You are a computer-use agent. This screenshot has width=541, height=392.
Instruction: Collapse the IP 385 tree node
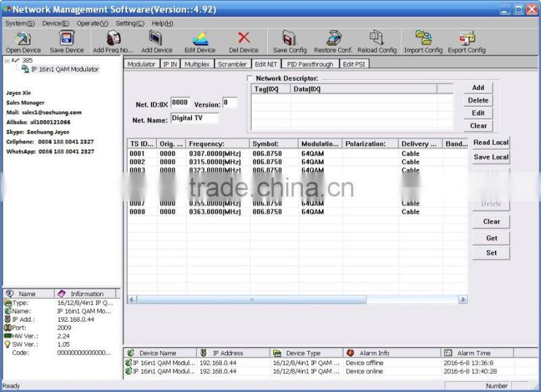7,60
